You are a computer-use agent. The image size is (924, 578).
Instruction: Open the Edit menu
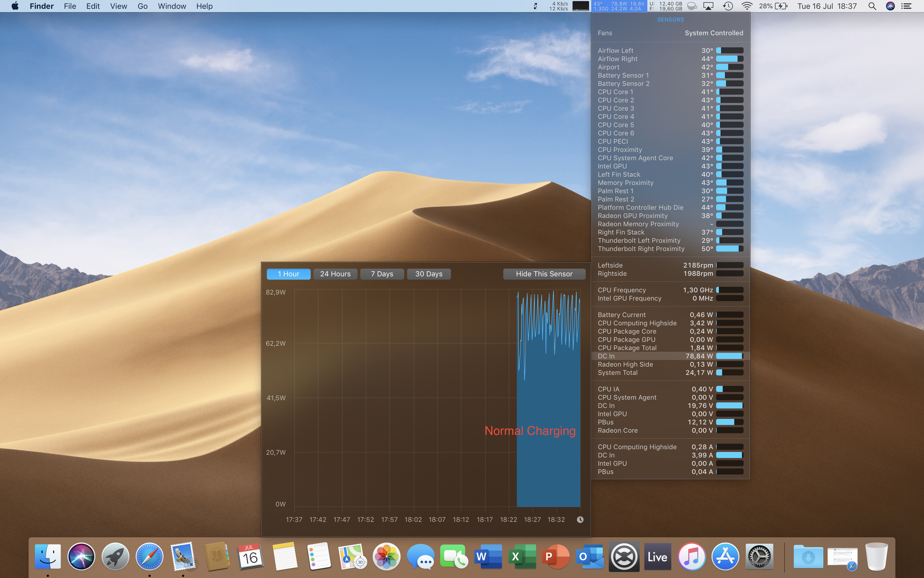point(93,6)
